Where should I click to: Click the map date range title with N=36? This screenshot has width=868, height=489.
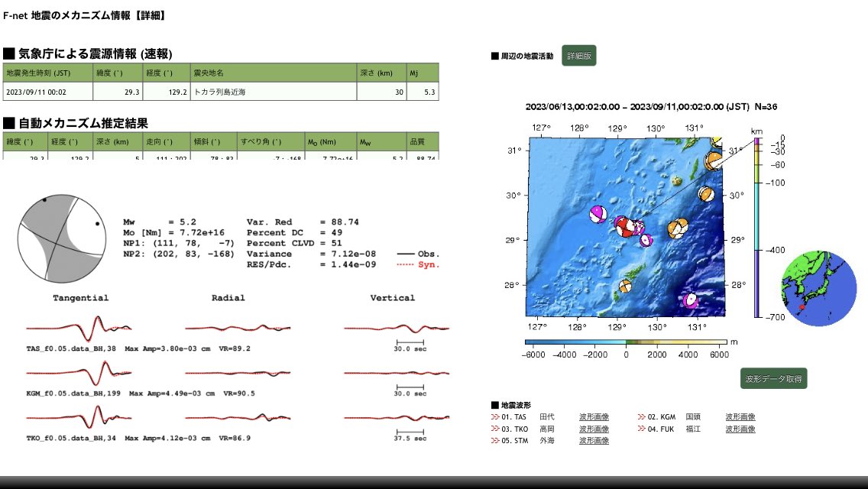651,107
